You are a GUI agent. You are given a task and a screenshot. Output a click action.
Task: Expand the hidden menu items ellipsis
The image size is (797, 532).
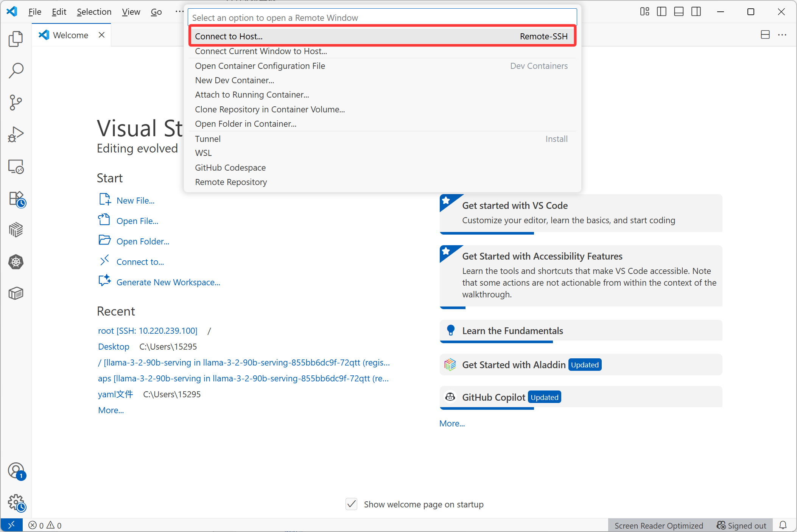tap(179, 12)
